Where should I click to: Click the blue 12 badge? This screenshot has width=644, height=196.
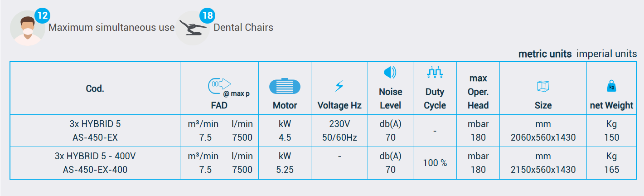pos(42,16)
